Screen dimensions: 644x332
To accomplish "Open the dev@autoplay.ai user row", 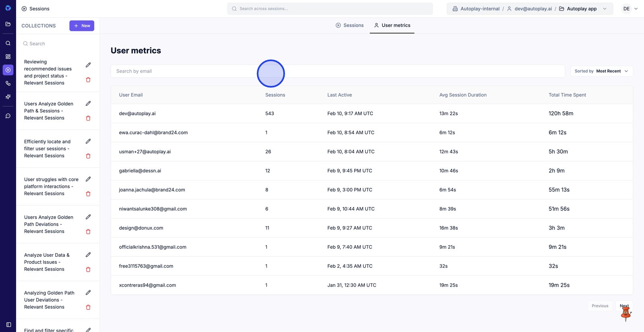I will pos(137,114).
